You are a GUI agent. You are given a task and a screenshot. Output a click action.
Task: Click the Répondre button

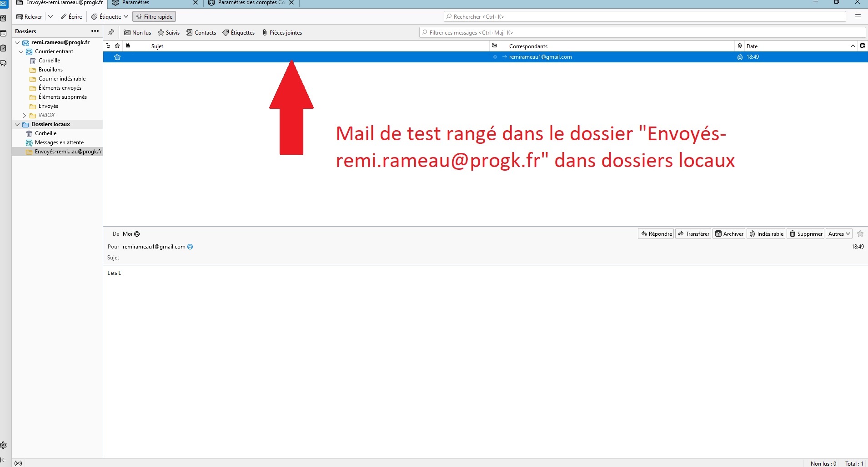[656, 234]
